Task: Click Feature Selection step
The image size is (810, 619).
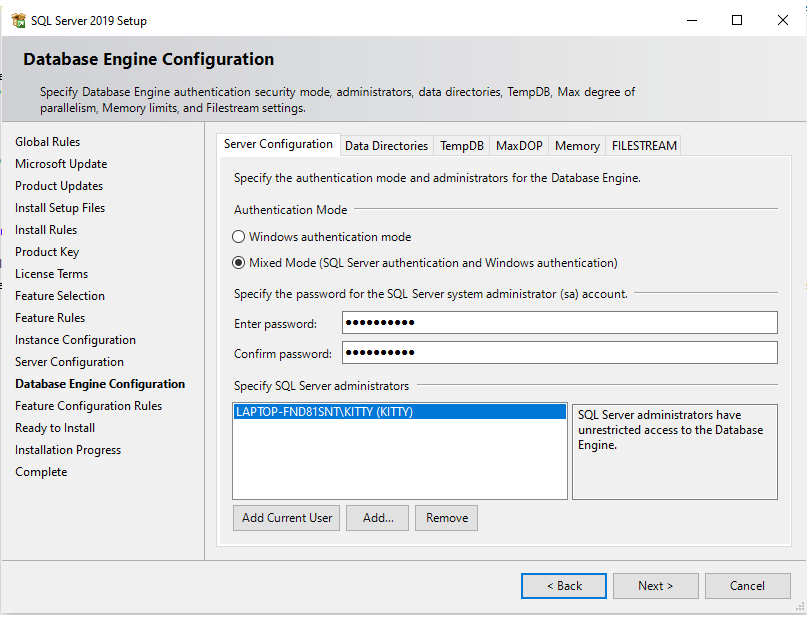Action: (x=60, y=296)
